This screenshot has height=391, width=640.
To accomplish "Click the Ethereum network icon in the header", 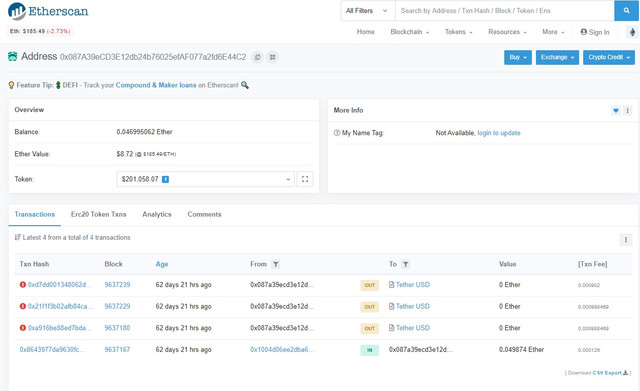I will [x=632, y=32].
